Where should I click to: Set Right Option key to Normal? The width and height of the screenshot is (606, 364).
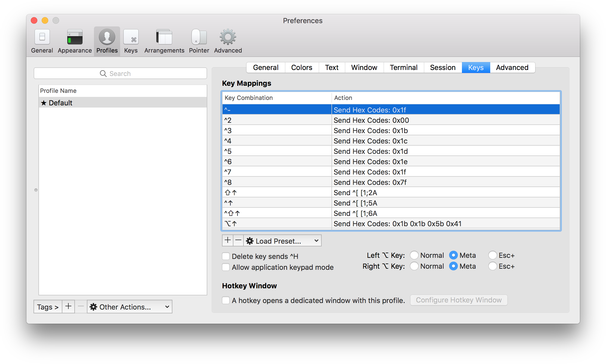414,266
